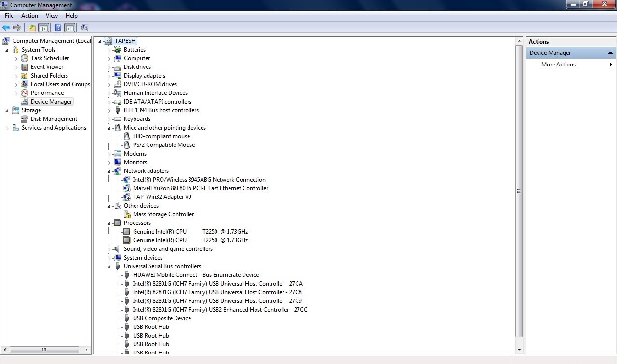
Task: Select USB Composite Device entry
Action: click(162, 318)
